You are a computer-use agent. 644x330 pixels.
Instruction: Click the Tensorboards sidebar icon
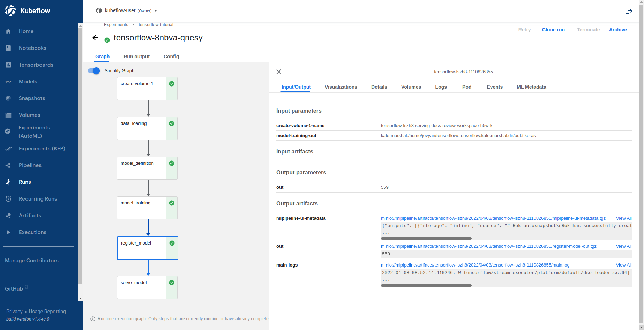[8, 65]
